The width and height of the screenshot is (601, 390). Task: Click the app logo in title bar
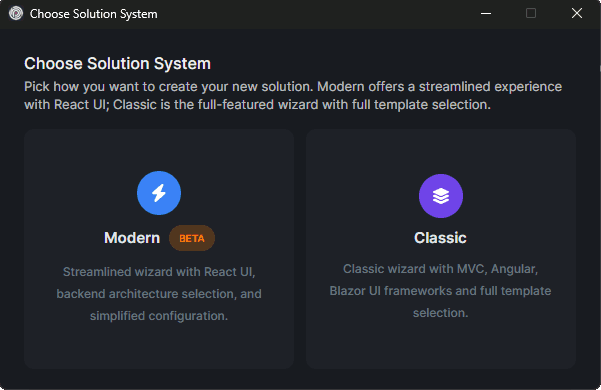16,13
